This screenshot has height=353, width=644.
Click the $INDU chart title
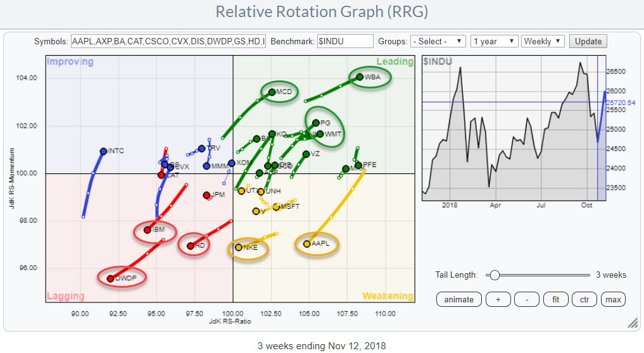click(438, 61)
